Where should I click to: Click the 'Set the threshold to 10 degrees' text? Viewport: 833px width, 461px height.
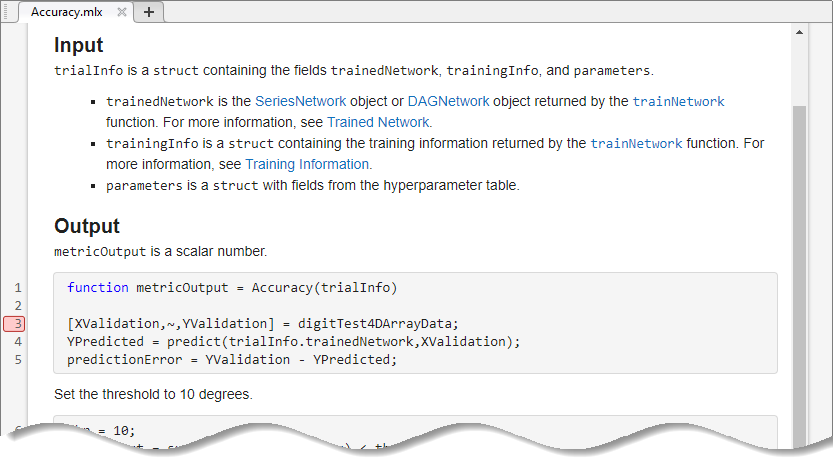coord(153,394)
